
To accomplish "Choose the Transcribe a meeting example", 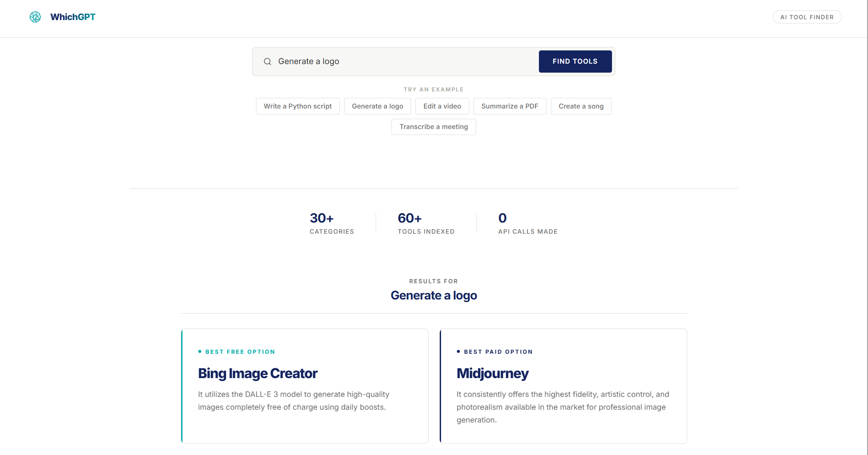I will [434, 127].
